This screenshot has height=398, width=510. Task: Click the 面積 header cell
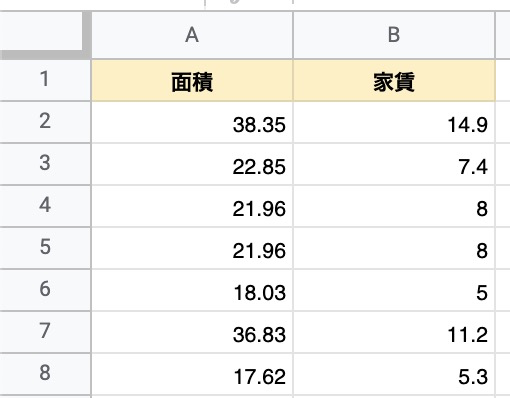[x=192, y=80]
